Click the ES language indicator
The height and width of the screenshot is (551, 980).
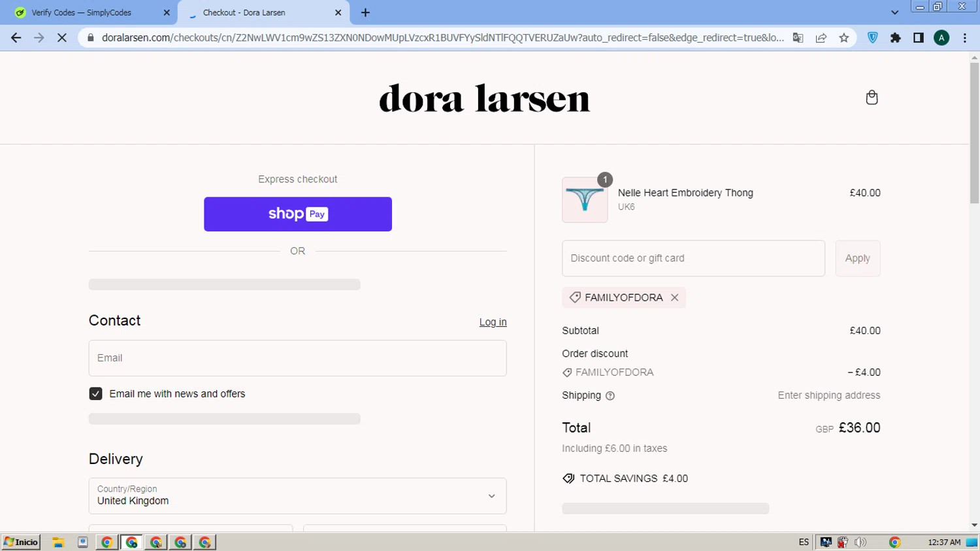pyautogui.click(x=804, y=542)
